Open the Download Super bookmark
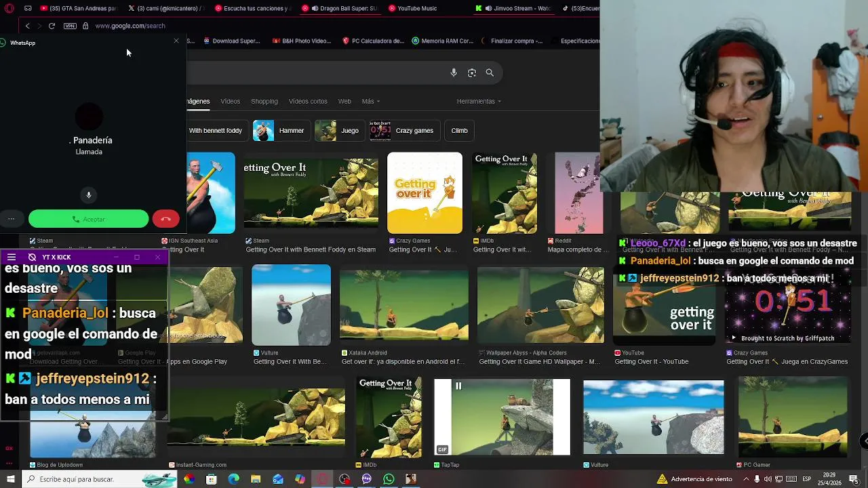Viewport: 868px width, 488px height. [x=232, y=41]
